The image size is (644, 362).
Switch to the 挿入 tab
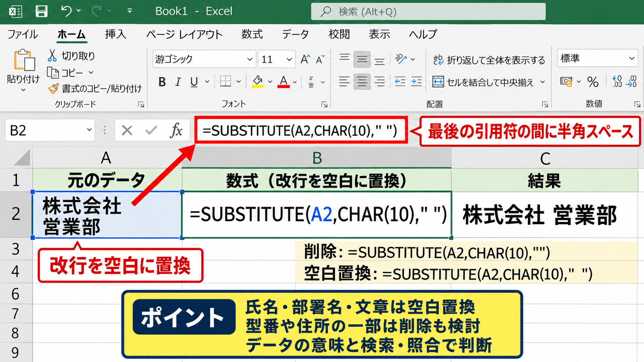(116, 34)
